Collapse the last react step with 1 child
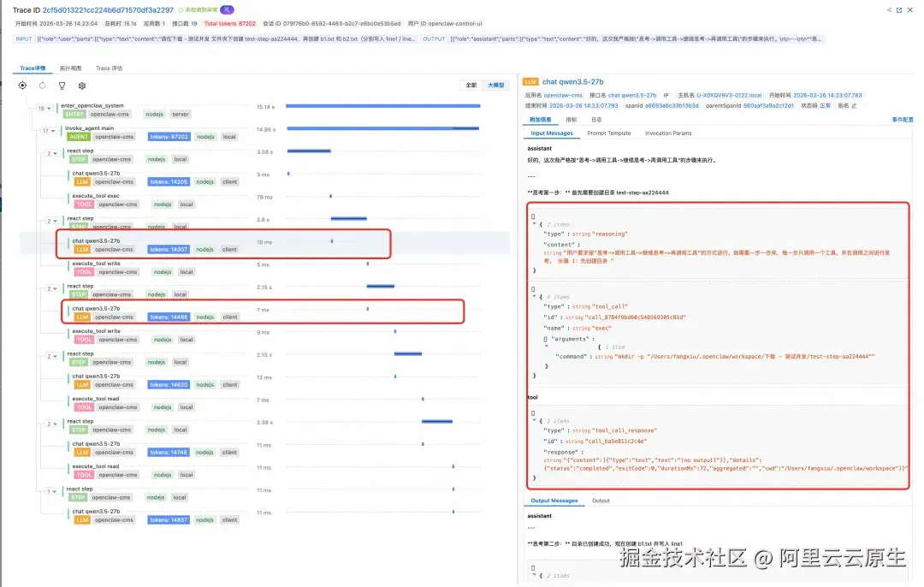Viewport: 924px width, 587px height. (52, 491)
